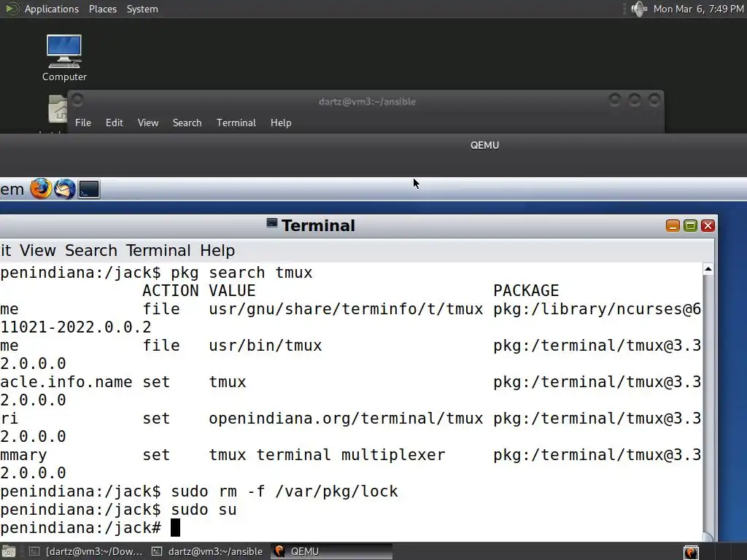This screenshot has height=560, width=747.
Task: Click the tray icon at bottom right
Action: coord(691,552)
